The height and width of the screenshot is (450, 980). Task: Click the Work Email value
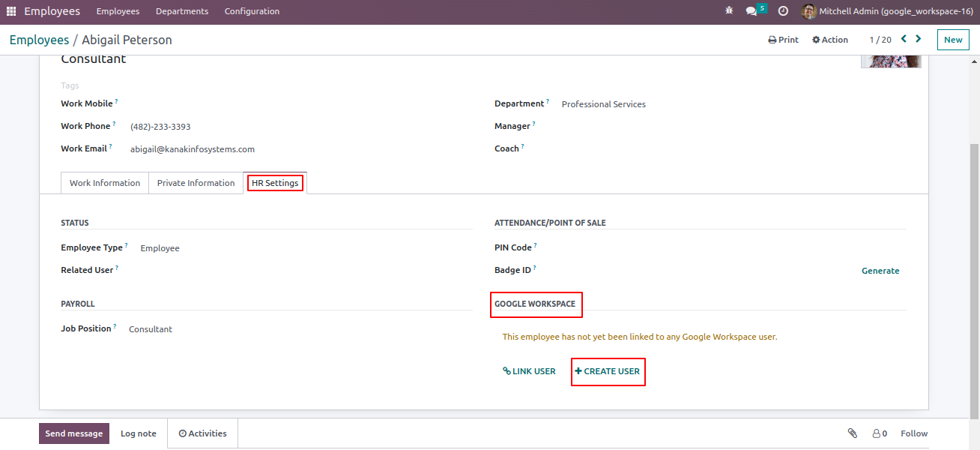193,149
